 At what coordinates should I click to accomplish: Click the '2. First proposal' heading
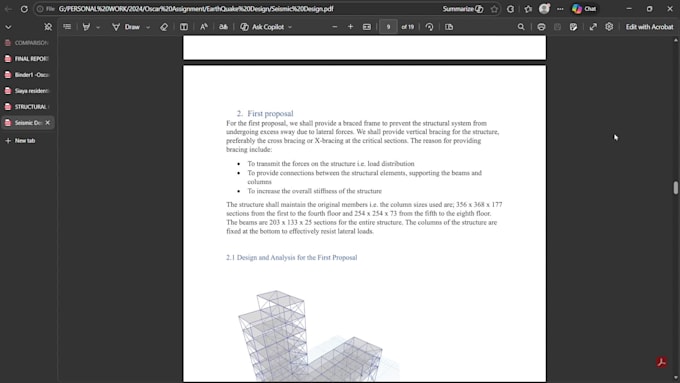click(265, 114)
